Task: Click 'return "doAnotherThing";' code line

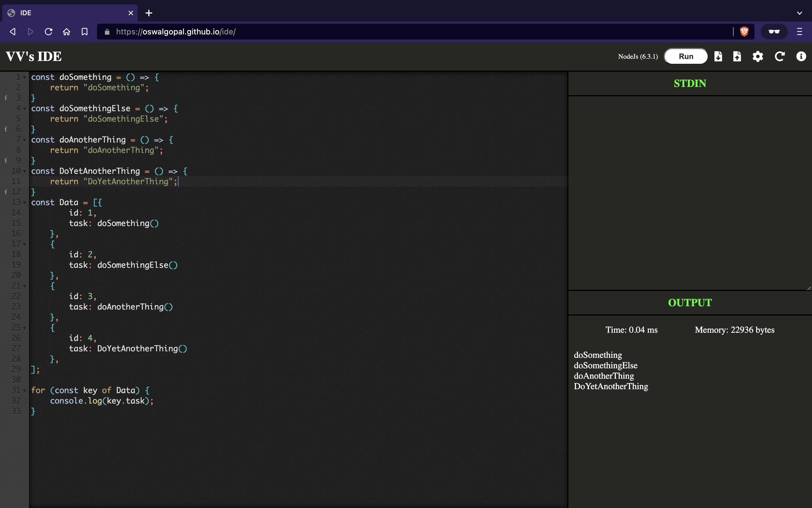Action: click(x=106, y=150)
